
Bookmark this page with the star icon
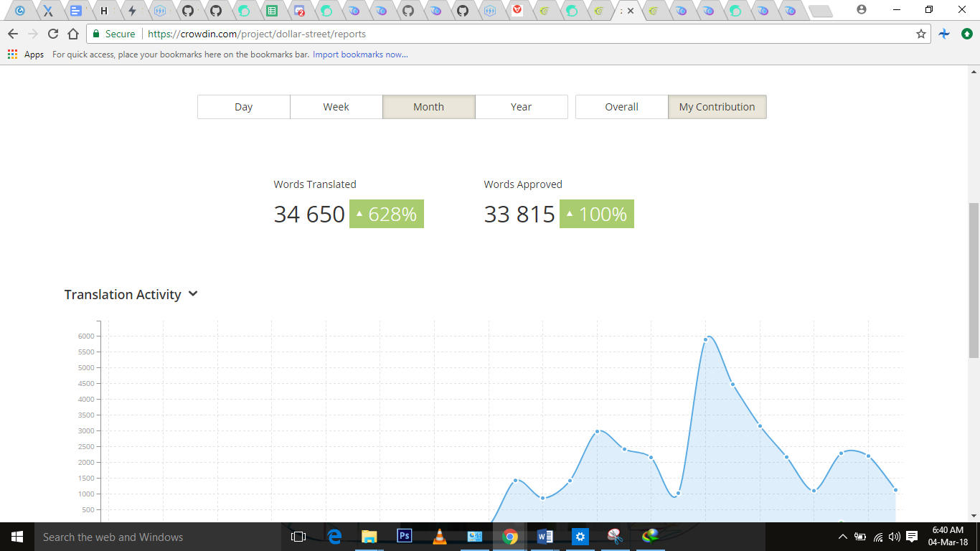[921, 34]
